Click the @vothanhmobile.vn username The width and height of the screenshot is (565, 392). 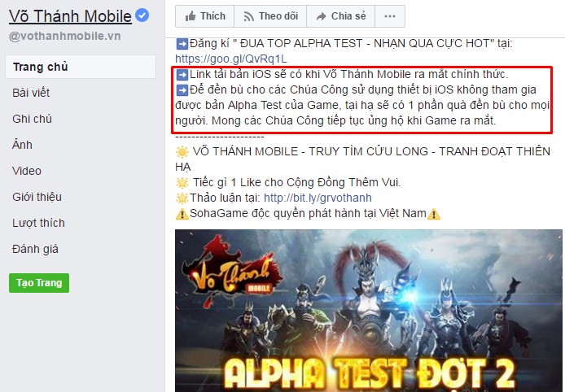(x=64, y=36)
